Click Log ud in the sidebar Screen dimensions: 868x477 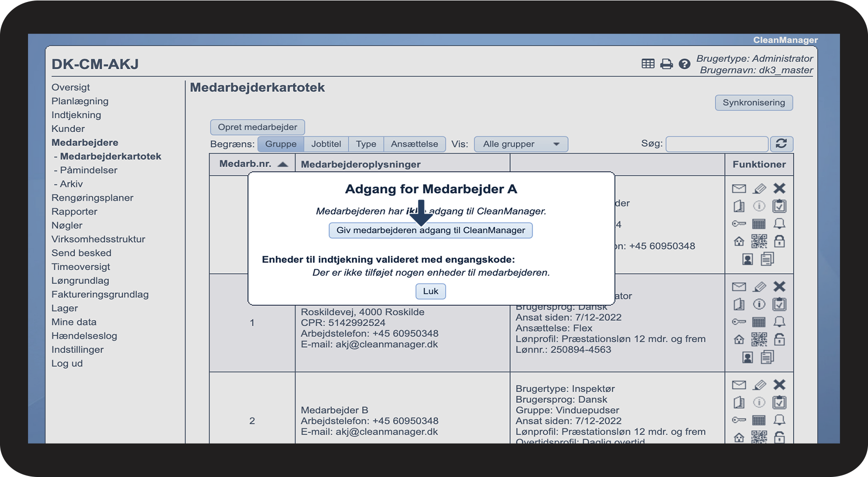pyautogui.click(x=67, y=363)
